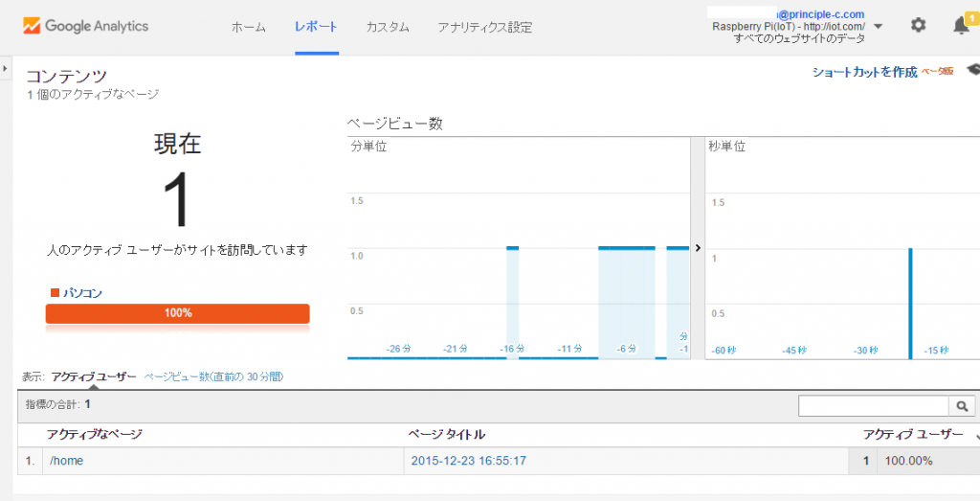This screenshot has height=501, width=980.
Task: Click the table search input field
Action: [x=873, y=406]
